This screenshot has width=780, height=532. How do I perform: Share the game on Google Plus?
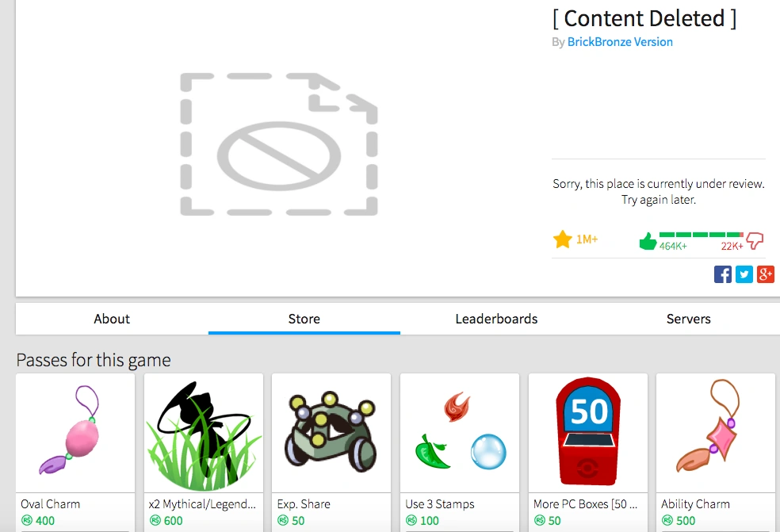click(766, 274)
